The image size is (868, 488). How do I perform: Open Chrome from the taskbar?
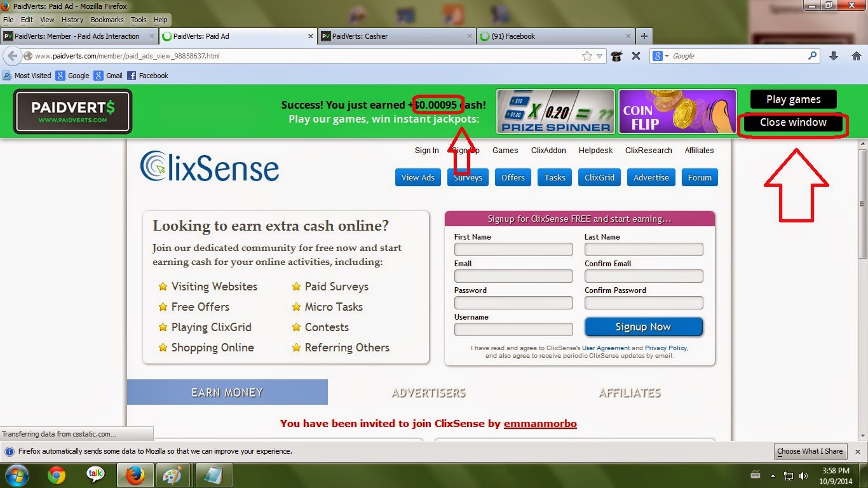pos(57,475)
